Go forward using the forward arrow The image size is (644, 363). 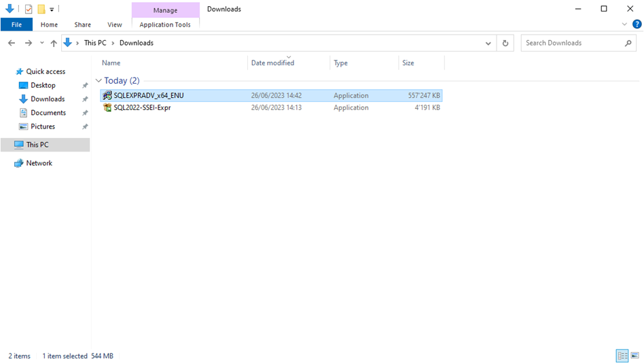pos(29,43)
